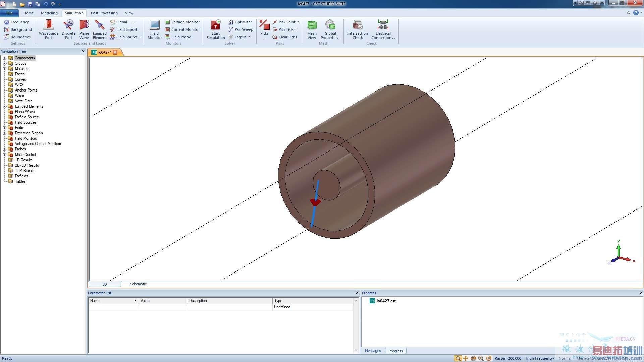This screenshot has height=362, width=644.
Task: Select Voltage and Current Monitors tree item
Action: (38, 144)
